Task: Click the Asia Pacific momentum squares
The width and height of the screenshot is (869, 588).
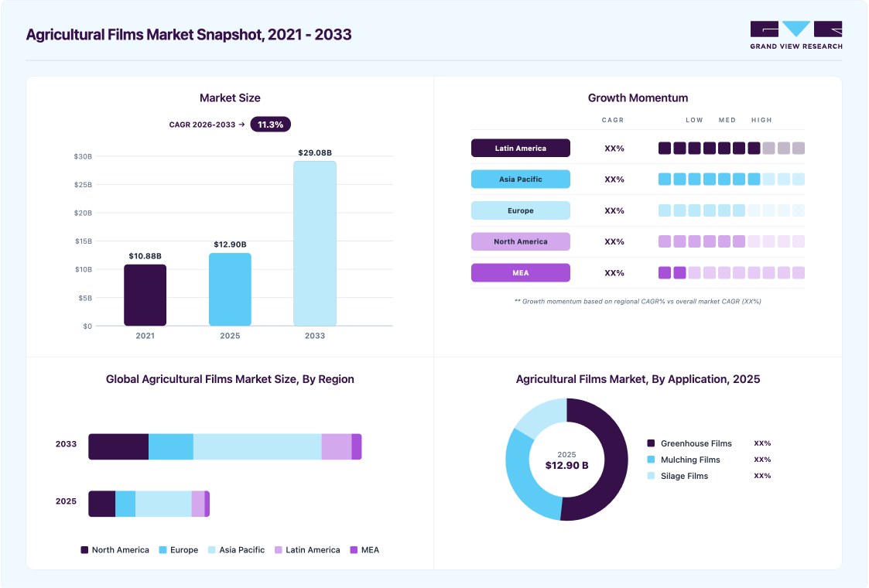Action: coord(731,179)
